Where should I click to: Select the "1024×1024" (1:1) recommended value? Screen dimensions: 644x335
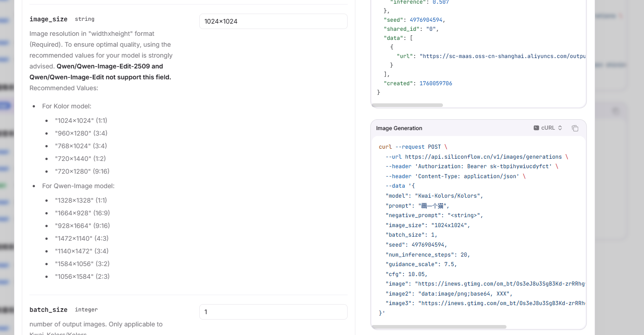tap(81, 121)
